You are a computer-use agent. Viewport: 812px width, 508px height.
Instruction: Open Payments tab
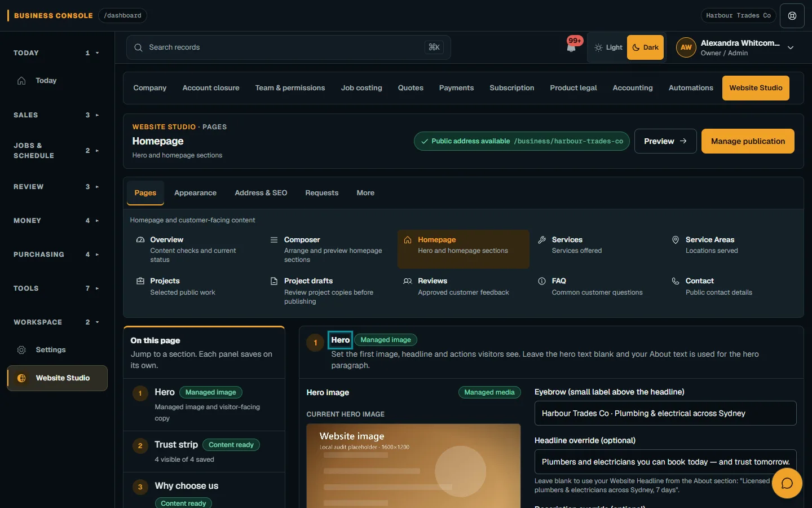tap(456, 88)
